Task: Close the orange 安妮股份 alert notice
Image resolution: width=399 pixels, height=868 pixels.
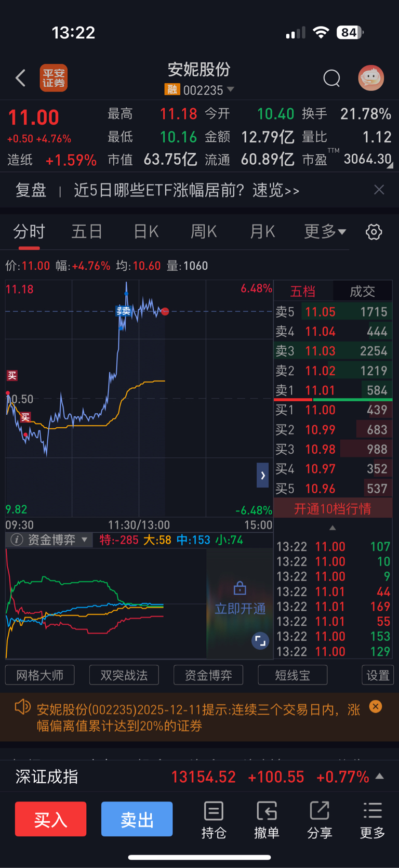Action: coord(375,706)
